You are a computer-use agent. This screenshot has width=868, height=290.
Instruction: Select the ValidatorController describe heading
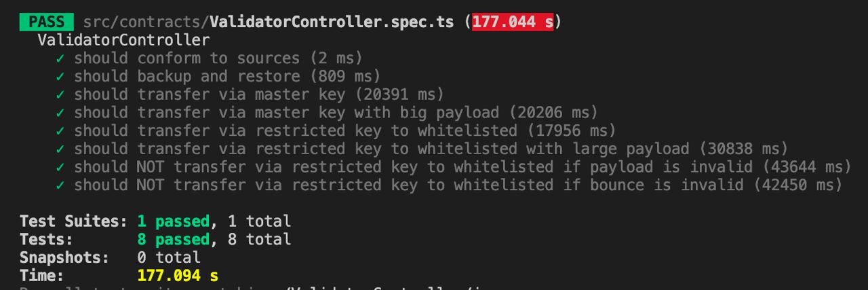point(123,40)
